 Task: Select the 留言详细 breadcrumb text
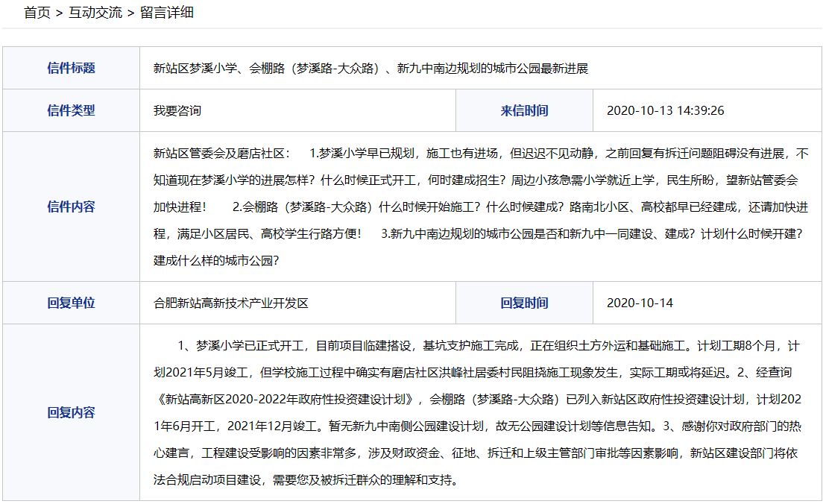click(x=167, y=13)
